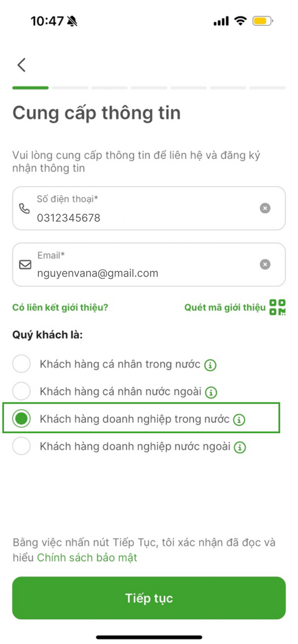The width and height of the screenshot is (298, 644).
Task: Tap the Quét mã giới thiệu link
Action: coord(225,307)
